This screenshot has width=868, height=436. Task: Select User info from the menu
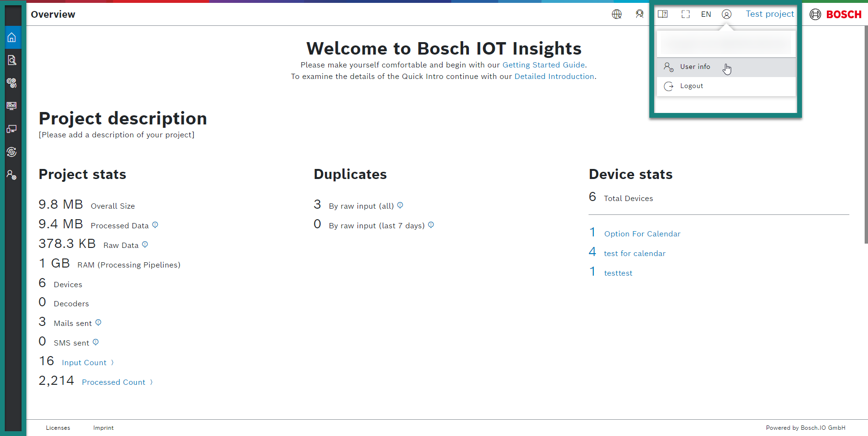[695, 67]
